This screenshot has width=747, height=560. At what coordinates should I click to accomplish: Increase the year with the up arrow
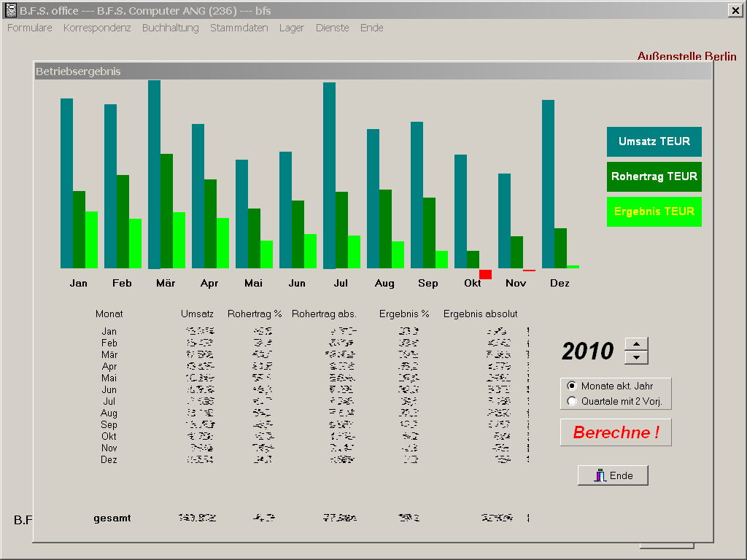[637, 344]
